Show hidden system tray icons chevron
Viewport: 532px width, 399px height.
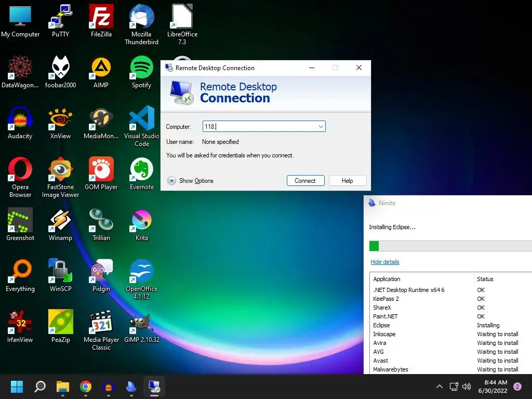click(440, 387)
